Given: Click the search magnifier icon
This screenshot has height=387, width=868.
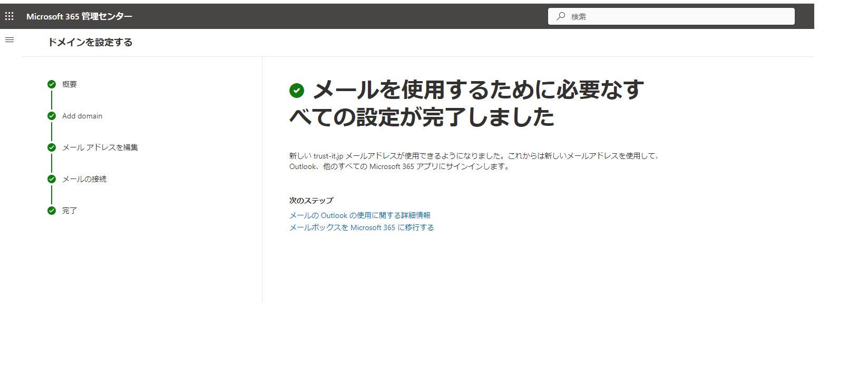Looking at the screenshot, I should tap(561, 16).
